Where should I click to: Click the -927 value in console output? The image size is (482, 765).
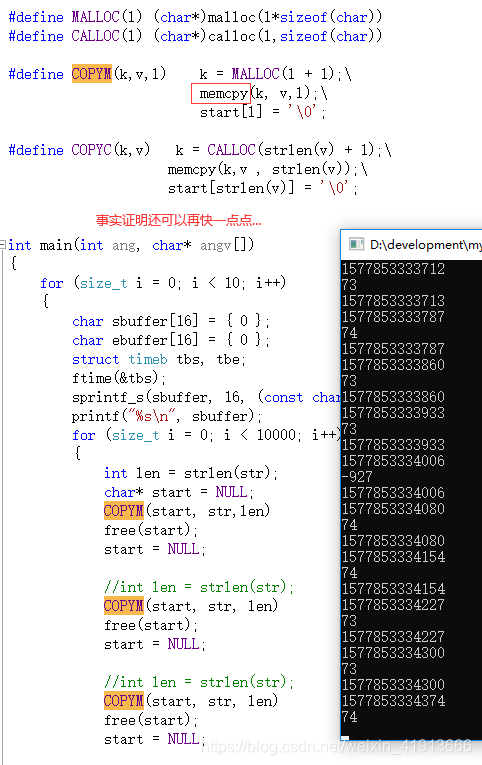point(357,477)
